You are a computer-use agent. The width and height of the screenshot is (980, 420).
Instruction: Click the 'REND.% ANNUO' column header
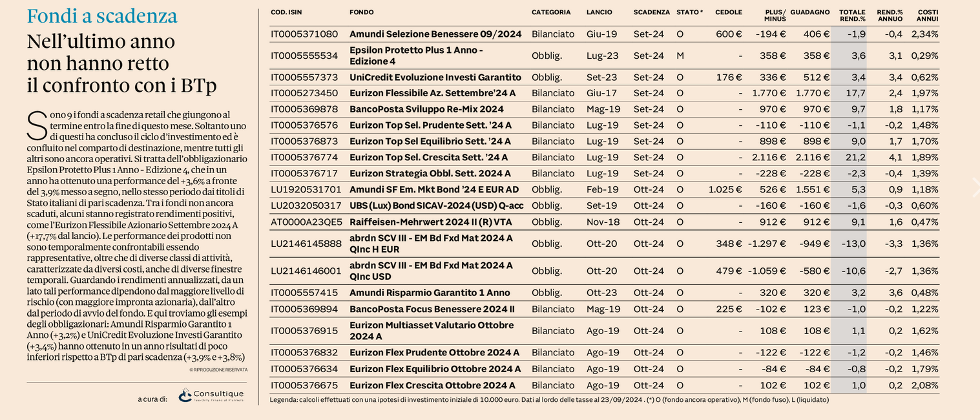pyautogui.click(x=890, y=16)
